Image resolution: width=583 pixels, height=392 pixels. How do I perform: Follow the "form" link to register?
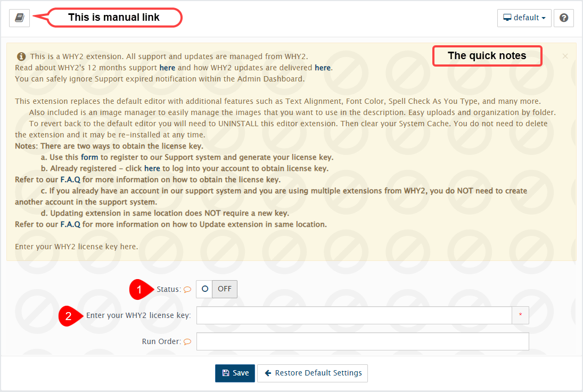point(89,157)
